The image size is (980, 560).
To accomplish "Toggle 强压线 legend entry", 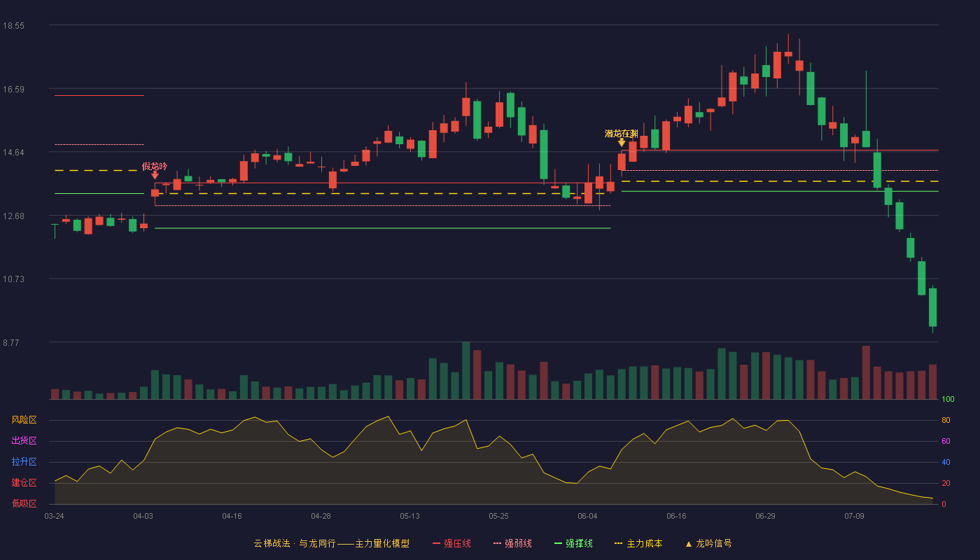I will tap(451, 543).
